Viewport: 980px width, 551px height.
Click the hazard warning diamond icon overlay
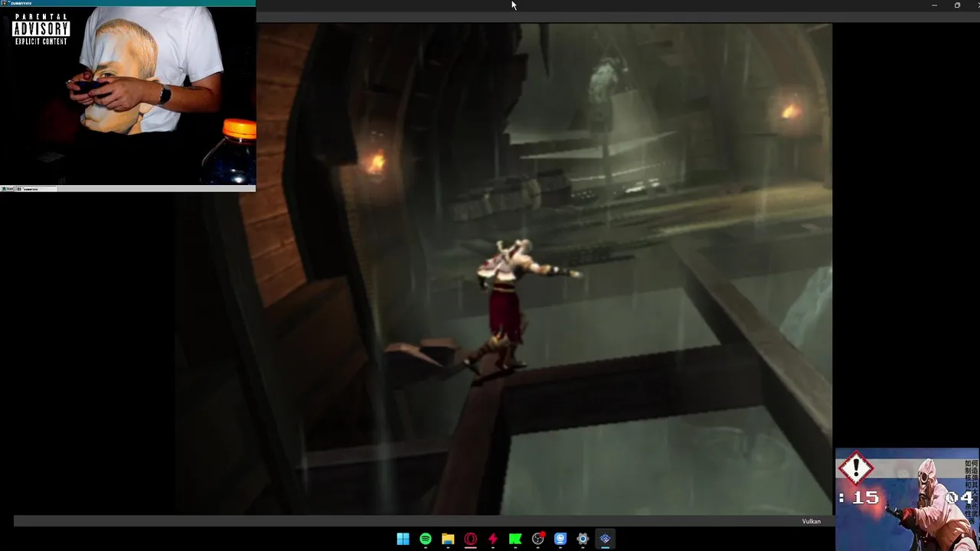click(x=855, y=468)
